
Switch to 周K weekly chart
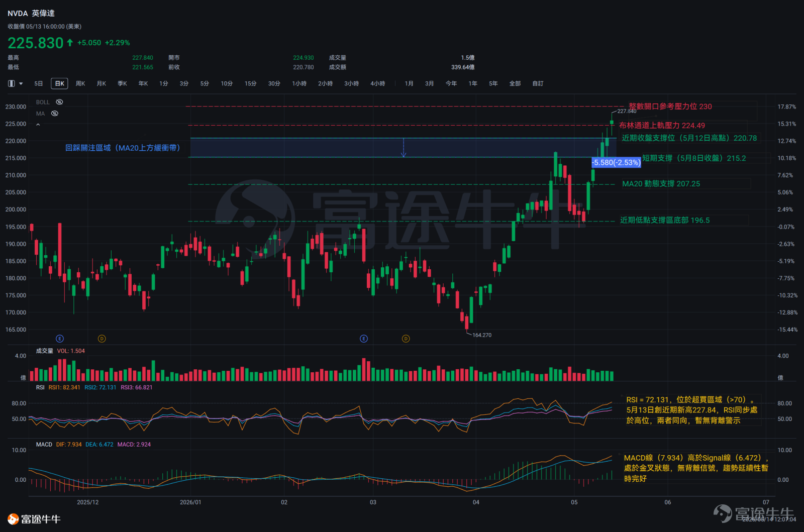(80, 83)
